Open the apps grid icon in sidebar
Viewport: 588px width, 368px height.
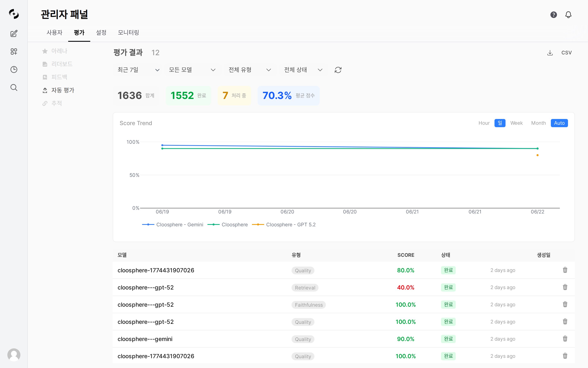(14, 51)
